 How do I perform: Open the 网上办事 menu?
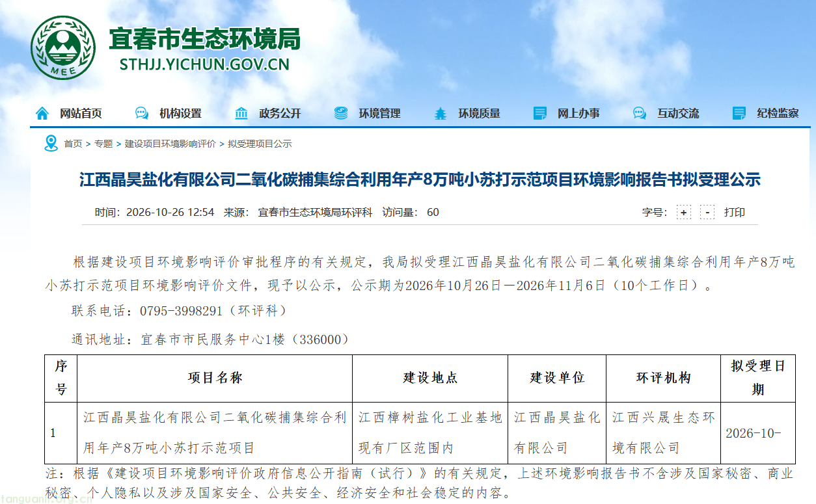click(x=578, y=113)
